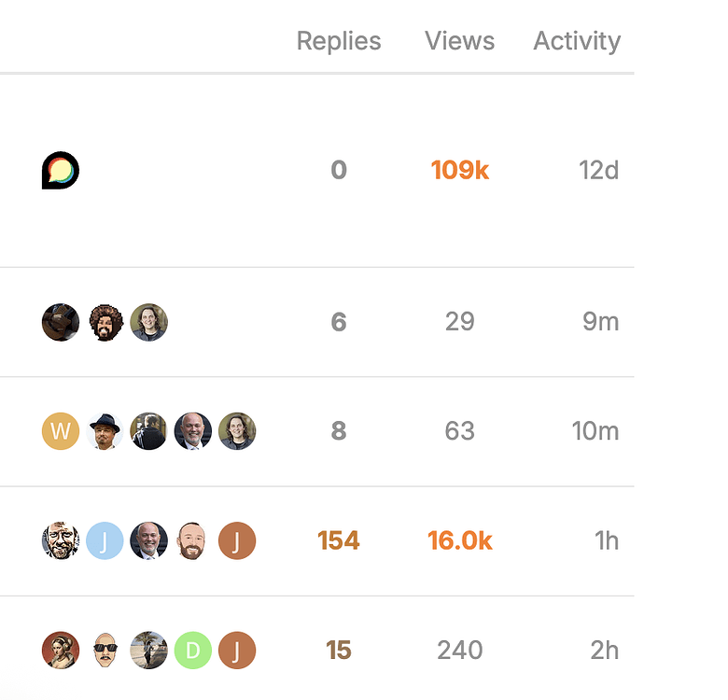Click the orange 'W' letter avatar
Viewport: 728px width, 700px height.
click(x=61, y=431)
